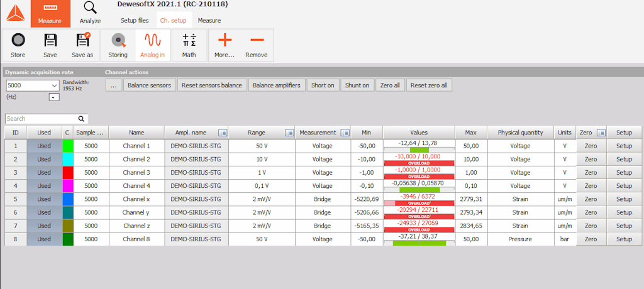
Task: Toggle Used for Channel 8
Action: click(44, 239)
